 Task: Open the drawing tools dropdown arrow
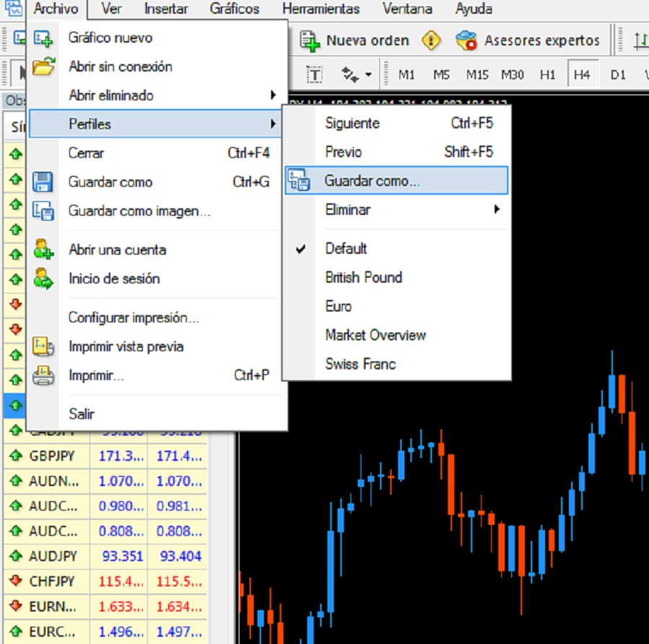(x=368, y=75)
